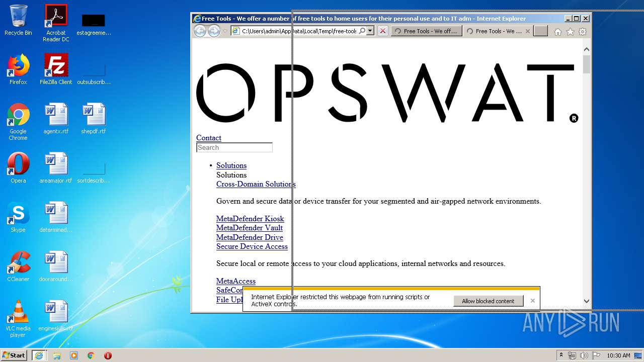
Task: Expand the address bar autocomplete dropdown
Action: (370, 31)
